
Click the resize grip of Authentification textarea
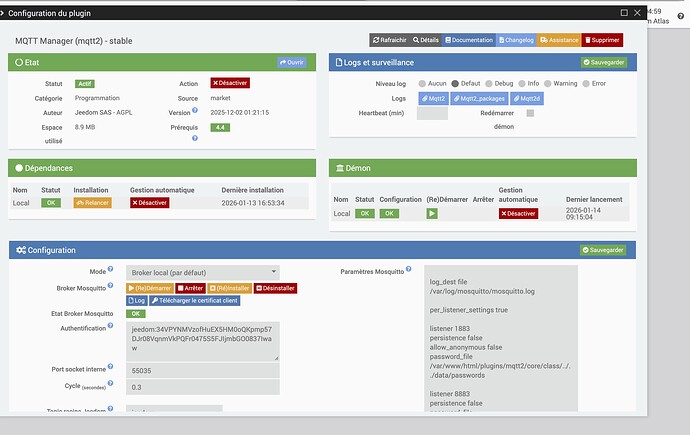[276, 358]
